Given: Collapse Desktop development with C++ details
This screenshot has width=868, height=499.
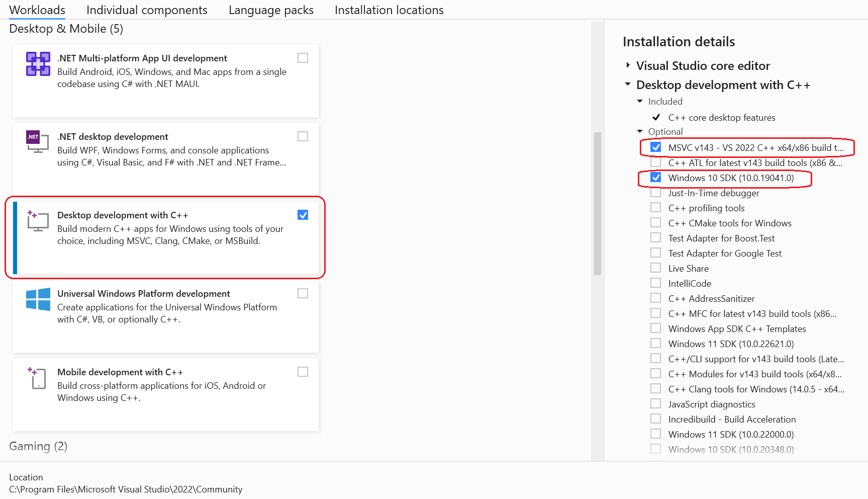Looking at the screenshot, I should (628, 85).
